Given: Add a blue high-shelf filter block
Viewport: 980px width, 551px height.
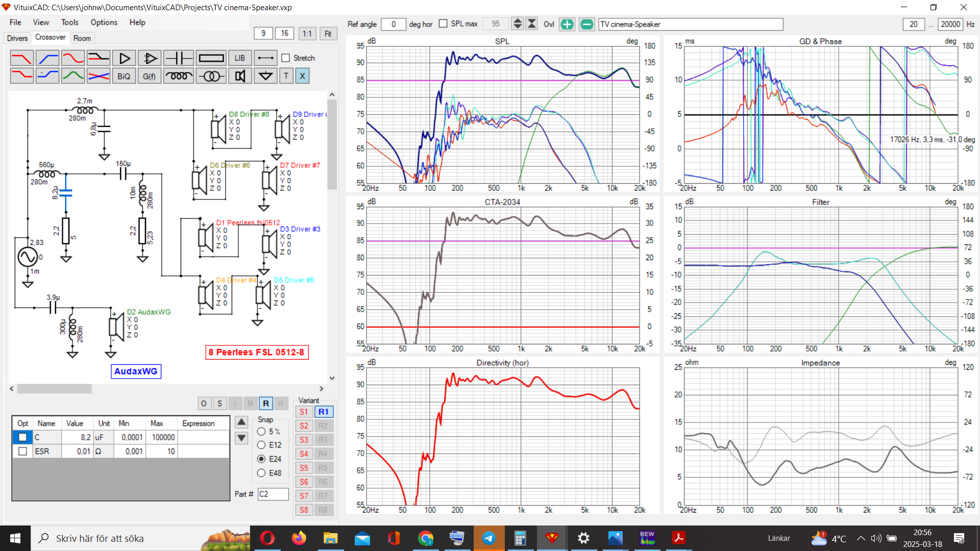Looking at the screenshot, I should [x=47, y=76].
